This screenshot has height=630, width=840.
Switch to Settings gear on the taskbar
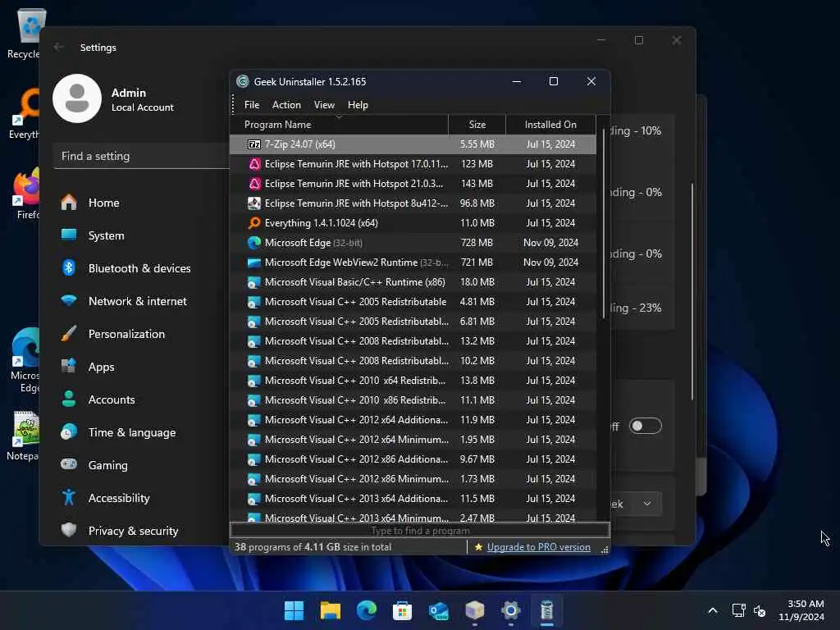[510, 610]
